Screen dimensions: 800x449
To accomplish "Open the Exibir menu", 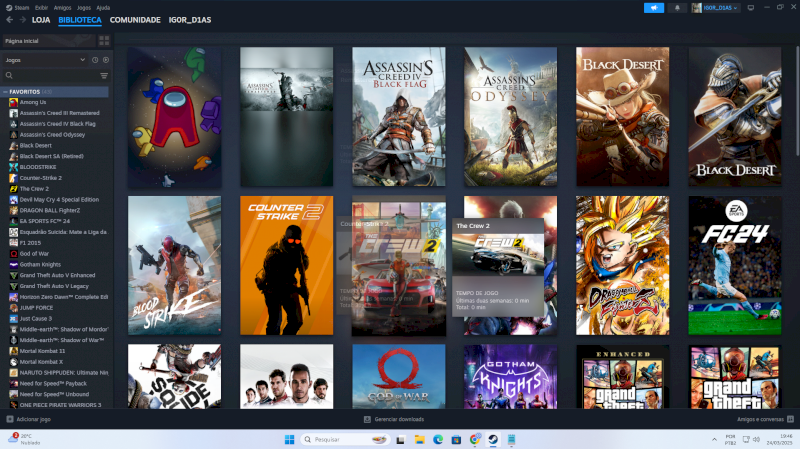I will 41,7.
